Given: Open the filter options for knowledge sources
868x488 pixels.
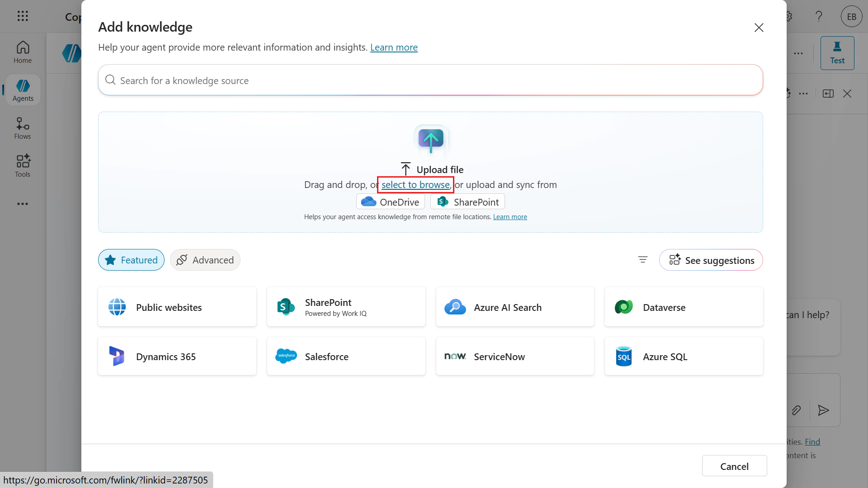Looking at the screenshot, I should (642, 260).
